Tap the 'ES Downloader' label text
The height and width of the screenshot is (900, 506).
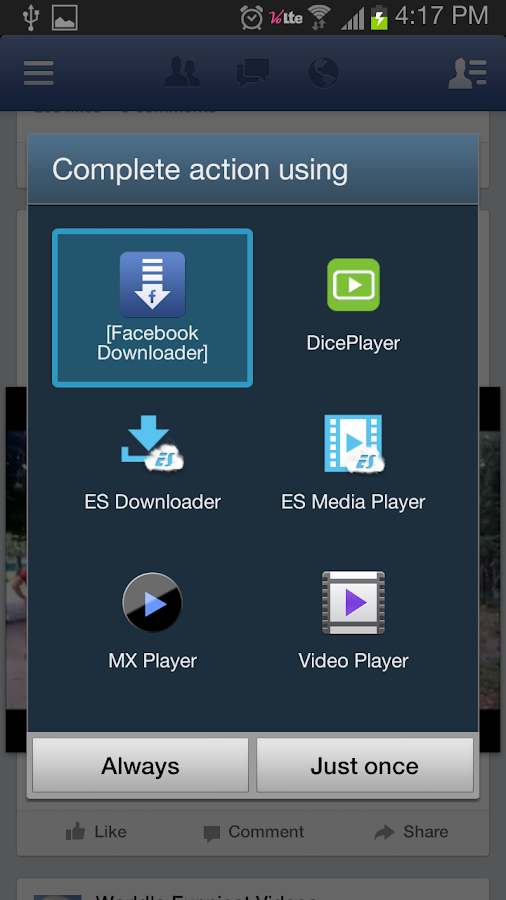point(153,502)
